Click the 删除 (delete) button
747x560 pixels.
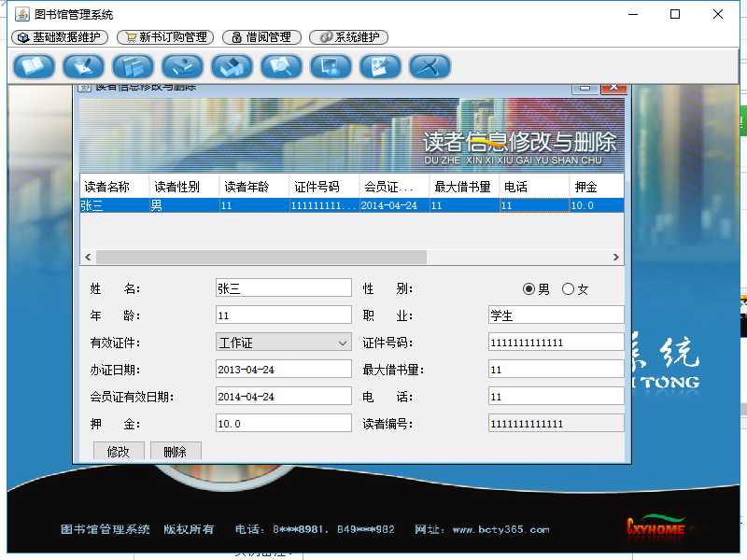click(x=176, y=451)
